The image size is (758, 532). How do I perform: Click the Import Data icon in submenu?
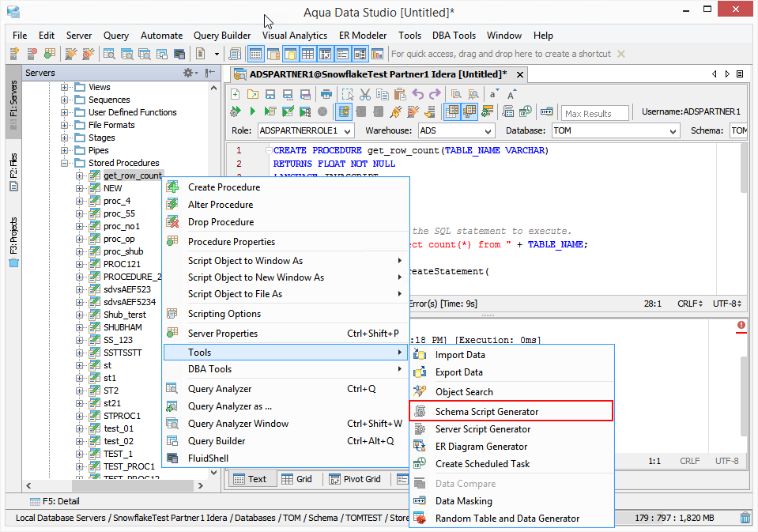pos(420,354)
